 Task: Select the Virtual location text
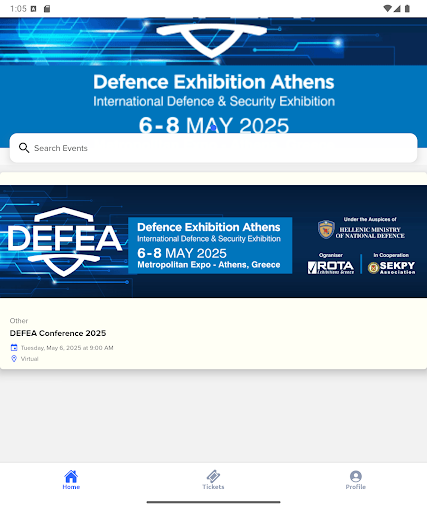click(x=29, y=359)
